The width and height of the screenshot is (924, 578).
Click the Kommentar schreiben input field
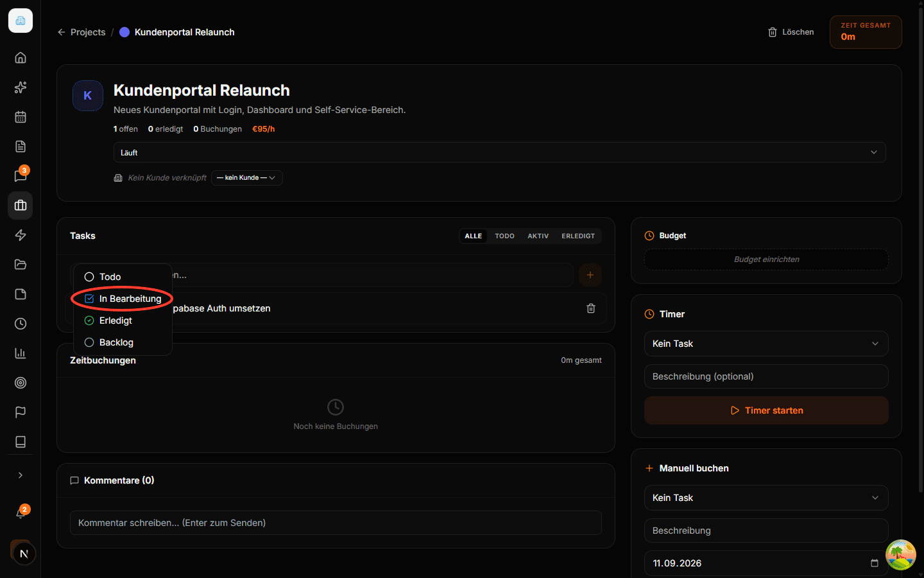coord(336,523)
